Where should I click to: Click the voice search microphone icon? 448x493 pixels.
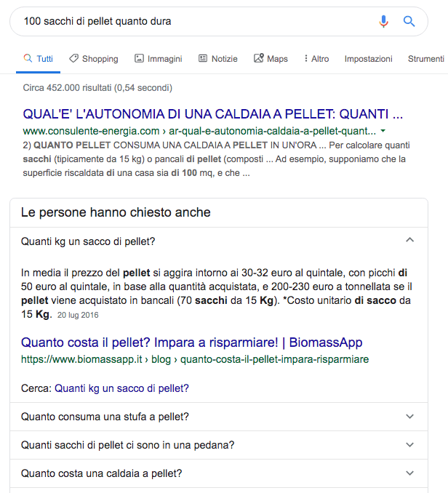pyautogui.click(x=383, y=21)
